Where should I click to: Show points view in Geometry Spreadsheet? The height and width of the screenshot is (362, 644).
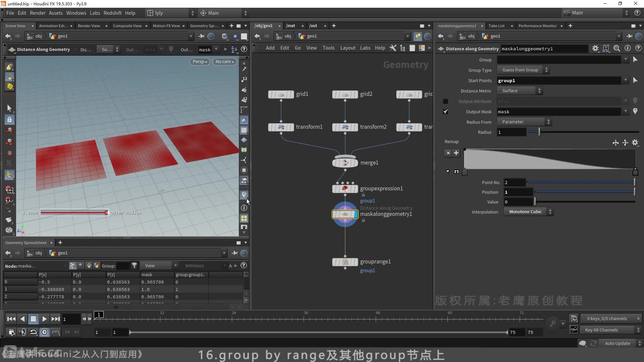click(72, 265)
